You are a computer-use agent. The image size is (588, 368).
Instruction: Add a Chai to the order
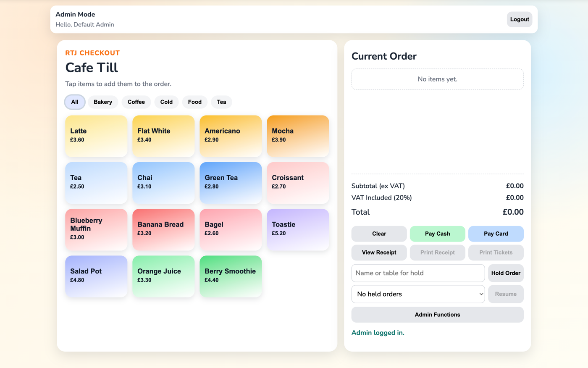coord(163,183)
